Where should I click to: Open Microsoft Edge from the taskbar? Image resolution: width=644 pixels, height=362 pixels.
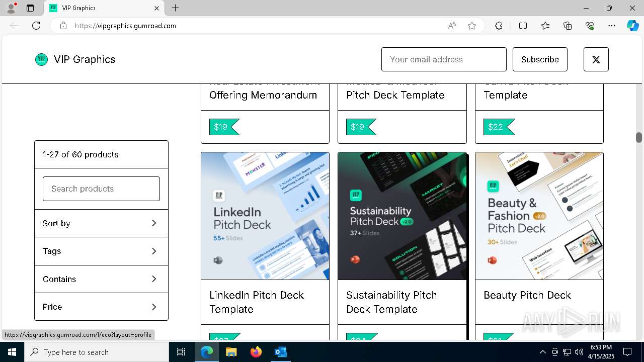click(207, 352)
